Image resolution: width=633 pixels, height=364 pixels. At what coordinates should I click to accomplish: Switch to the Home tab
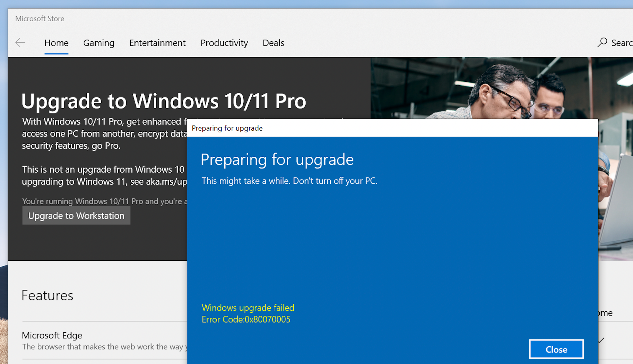tap(57, 43)
